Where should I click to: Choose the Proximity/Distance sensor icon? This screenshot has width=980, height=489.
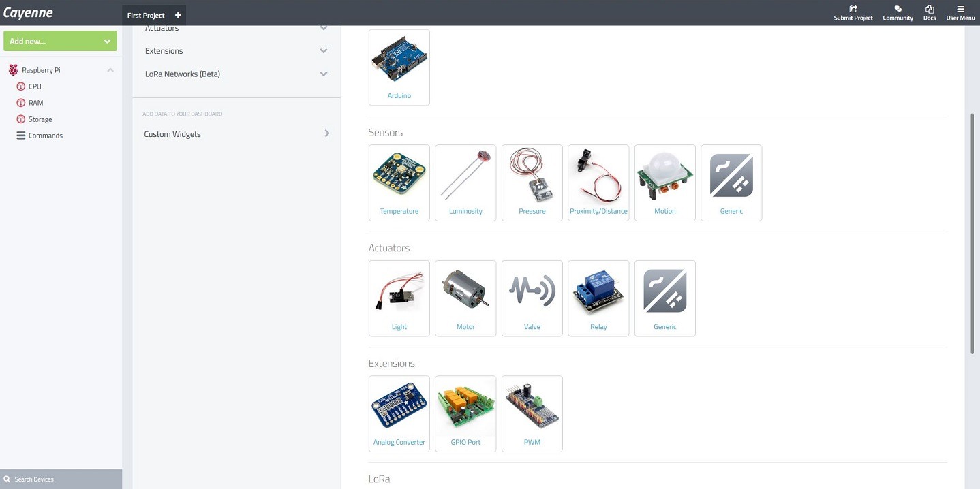point(598,174)
